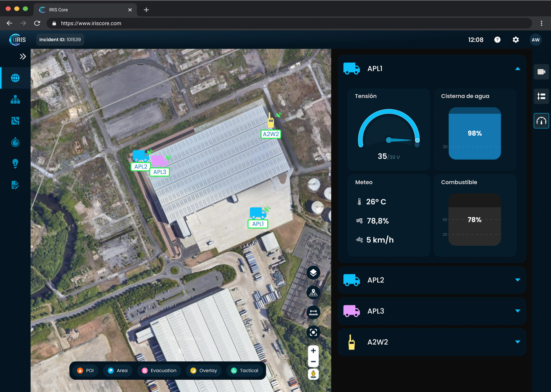Viewport: 551px width, 392px height.
Task: Toggle the Evacuation layer filter
Action: coord(159,370)
